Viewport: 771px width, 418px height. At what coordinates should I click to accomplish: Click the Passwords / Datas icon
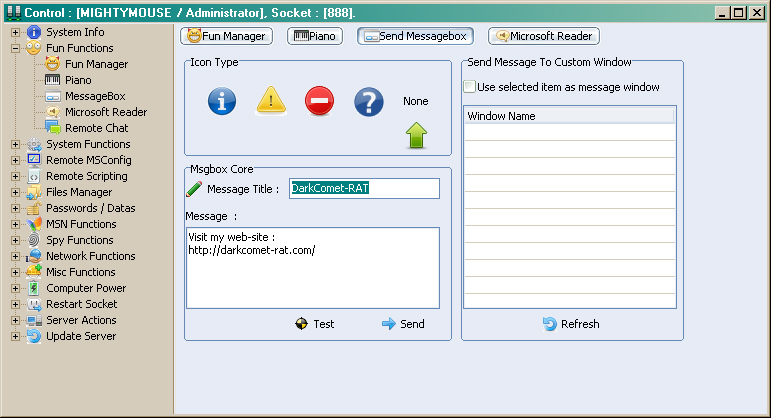pos(34,208)
